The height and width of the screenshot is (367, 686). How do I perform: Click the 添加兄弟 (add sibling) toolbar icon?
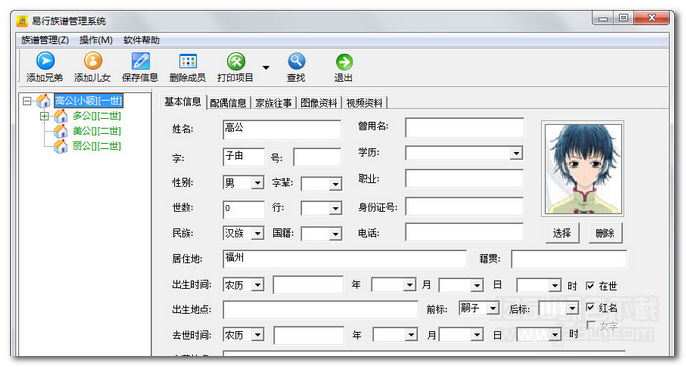[x=45, y=61]
